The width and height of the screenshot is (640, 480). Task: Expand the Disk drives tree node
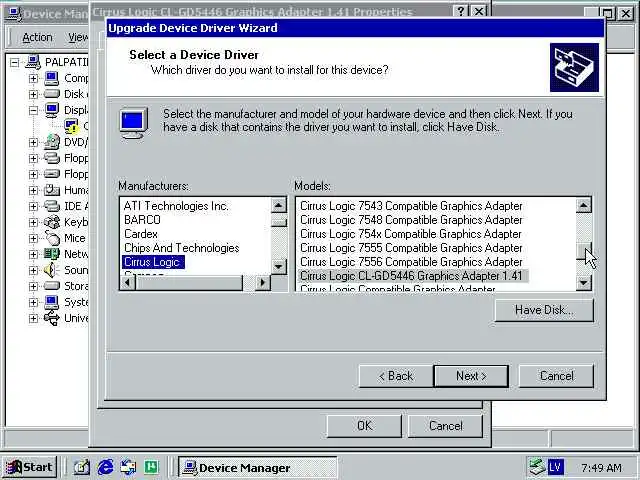click(x=33, y=94)
